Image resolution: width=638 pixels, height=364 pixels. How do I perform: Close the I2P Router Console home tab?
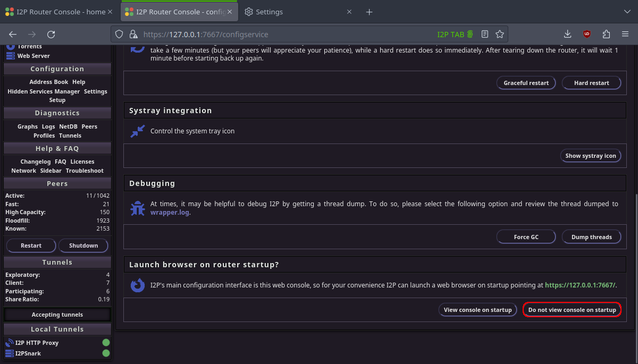point(110,12)
